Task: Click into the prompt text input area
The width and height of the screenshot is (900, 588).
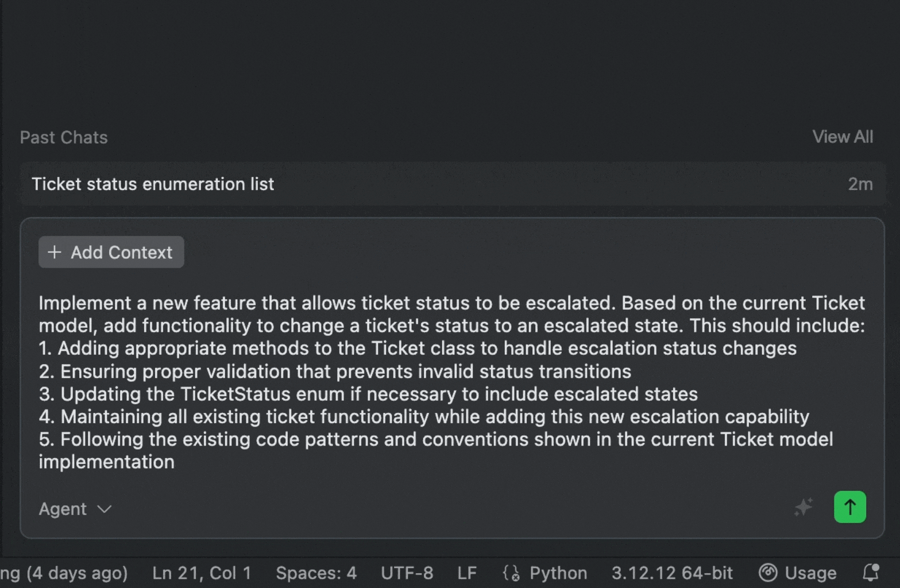Action: [x=451, y=382]
